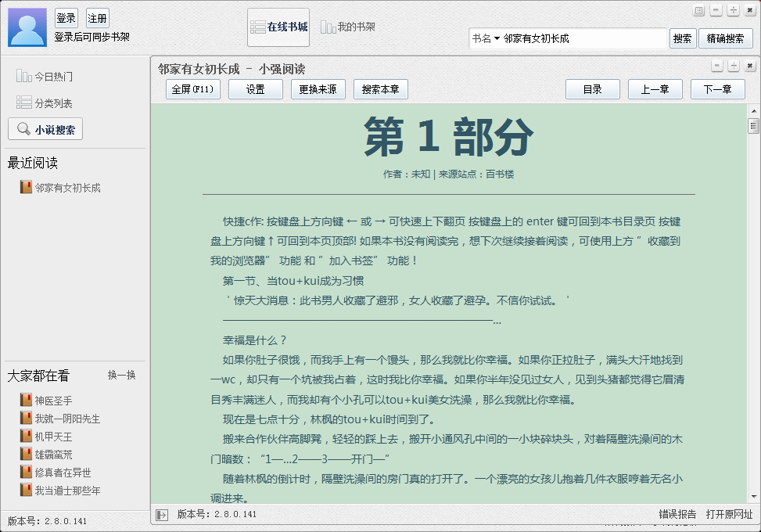Click the list icon at the window top-right

pos(699,9)
